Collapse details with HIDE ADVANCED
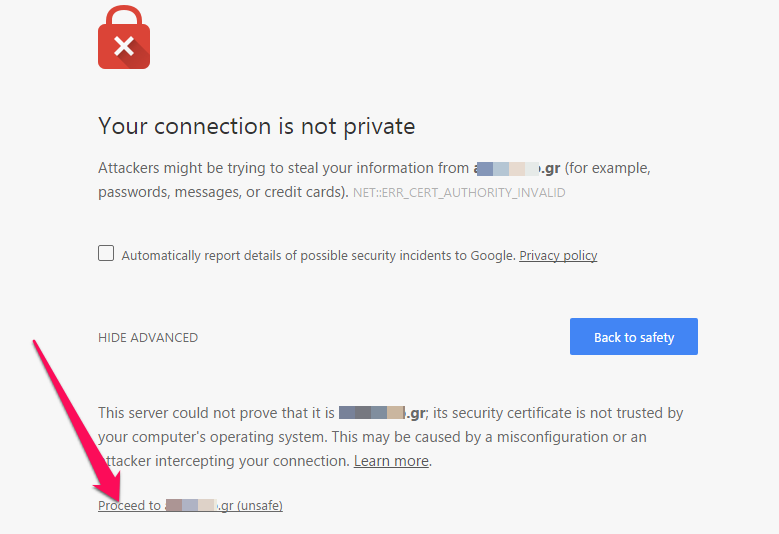This screenshot has height=534, width=779. point(148,338)
